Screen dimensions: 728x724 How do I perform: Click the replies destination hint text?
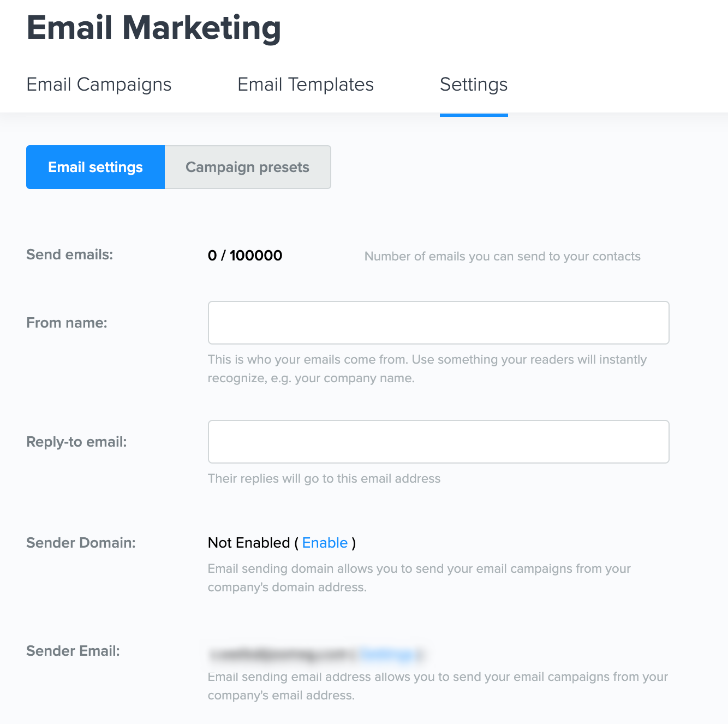coord(324,478)
